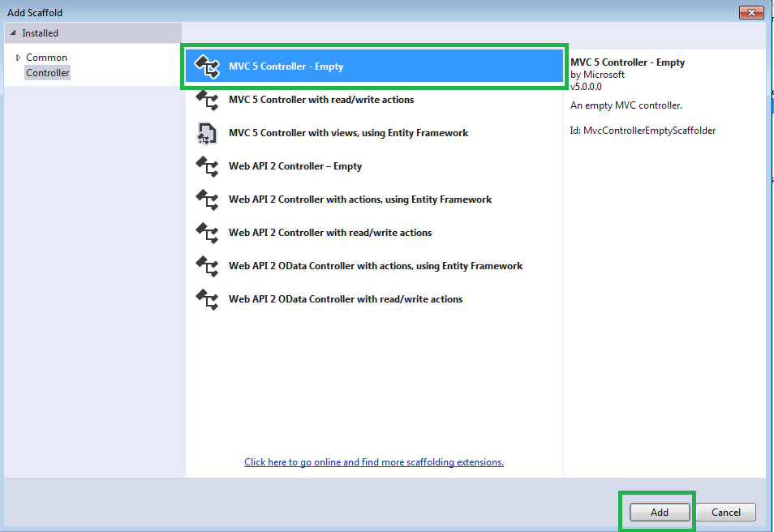Click icon for Web API 2 Controller using Entity Framework
Screen dimensions: 774x532
(207, 199)
